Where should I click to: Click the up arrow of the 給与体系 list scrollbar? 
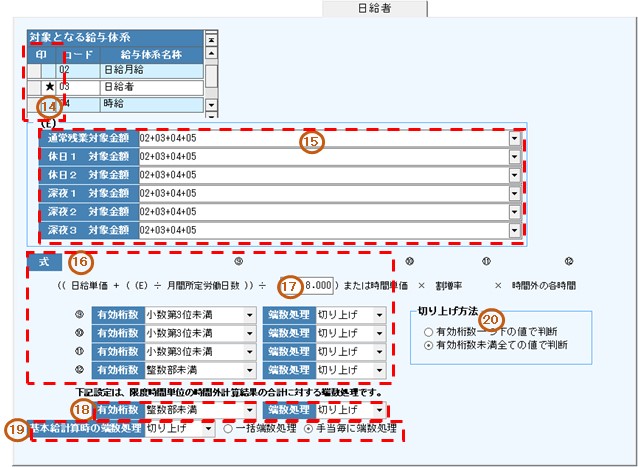click(x=211, y=52)
